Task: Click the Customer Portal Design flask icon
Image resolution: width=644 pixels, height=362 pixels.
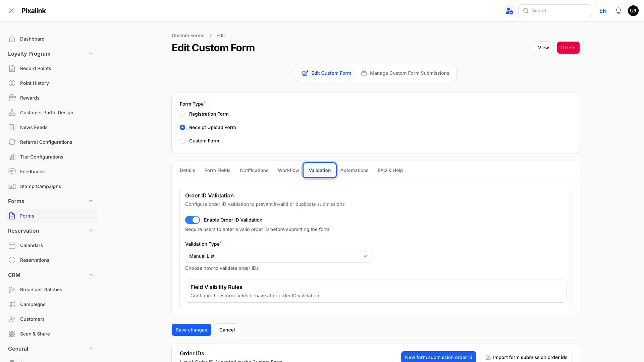Action: coord(12,113)
